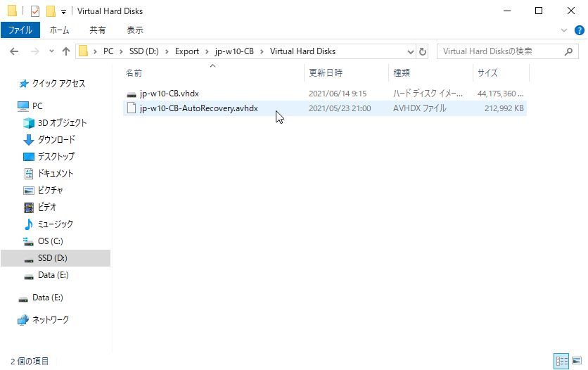
Task: Open the recent locations dropdown
Action: [x=51, y=51]
